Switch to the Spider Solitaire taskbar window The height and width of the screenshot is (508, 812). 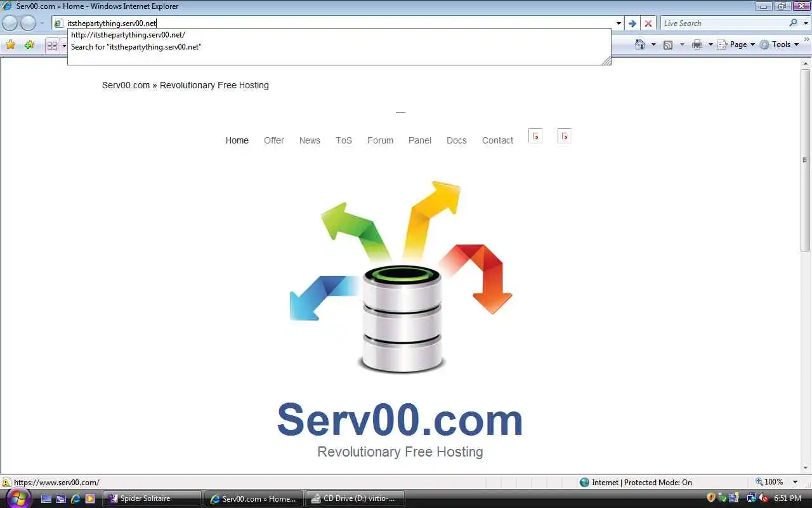tap(152, 499)
